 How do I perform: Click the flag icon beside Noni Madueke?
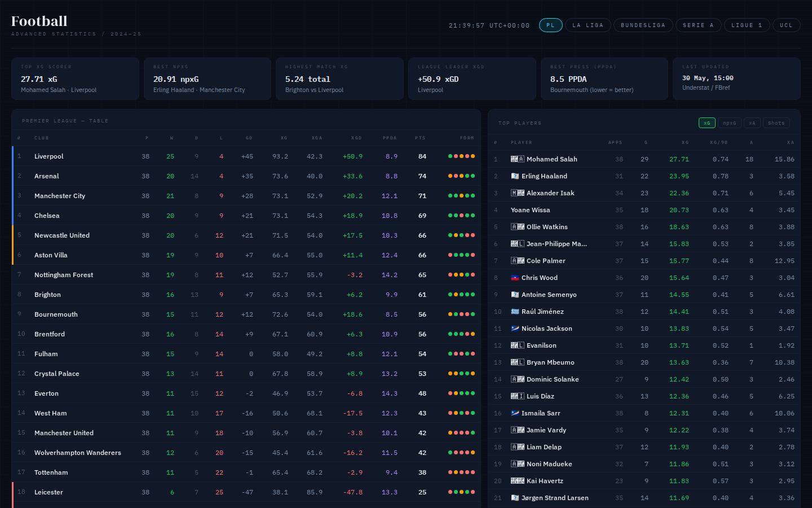click(x=518, y=464)
